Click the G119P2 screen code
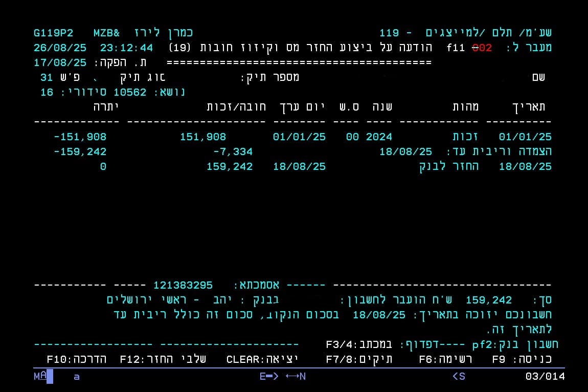588x392 pixels. coord(53,33)
